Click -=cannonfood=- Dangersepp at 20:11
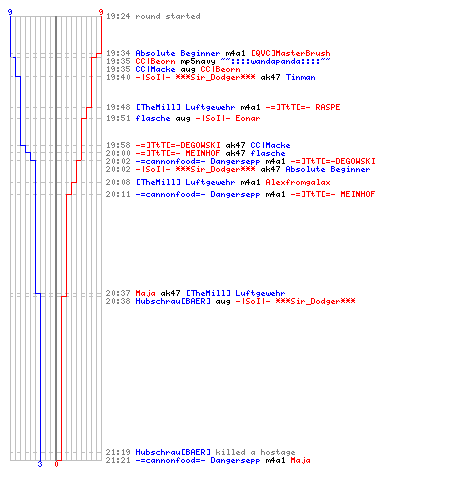 (198, 194)
